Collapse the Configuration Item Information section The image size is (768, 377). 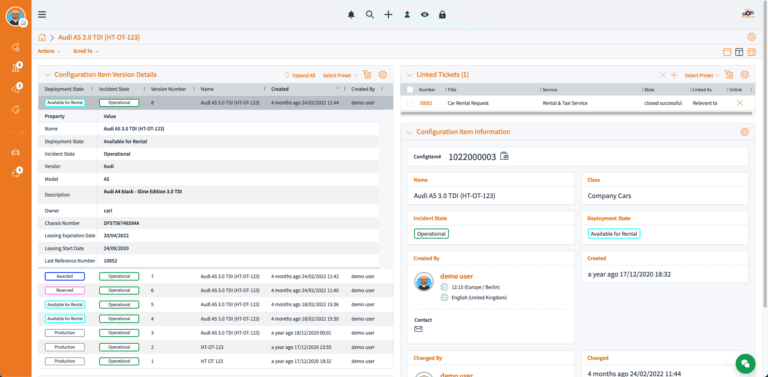409,132
